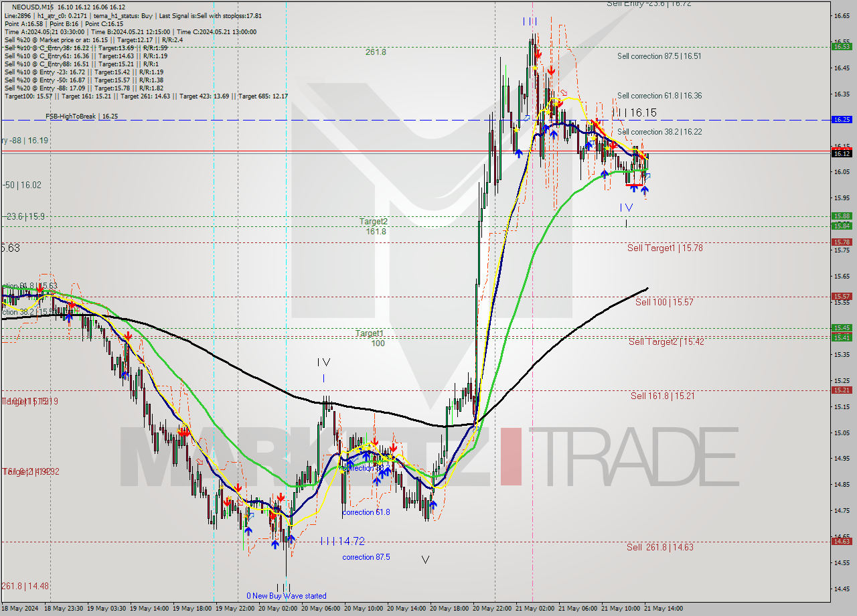Screen dimensions: 857x616
Task: Click the 'Sell 261.8 | 14.63' label
Action: coord(659,548)
